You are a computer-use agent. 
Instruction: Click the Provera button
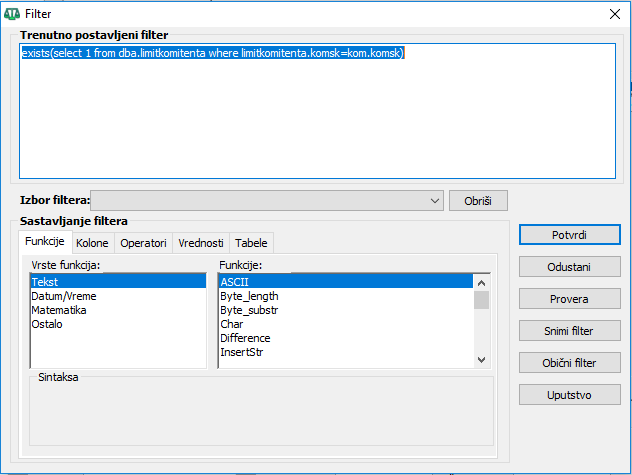click(x=570, y=299)
